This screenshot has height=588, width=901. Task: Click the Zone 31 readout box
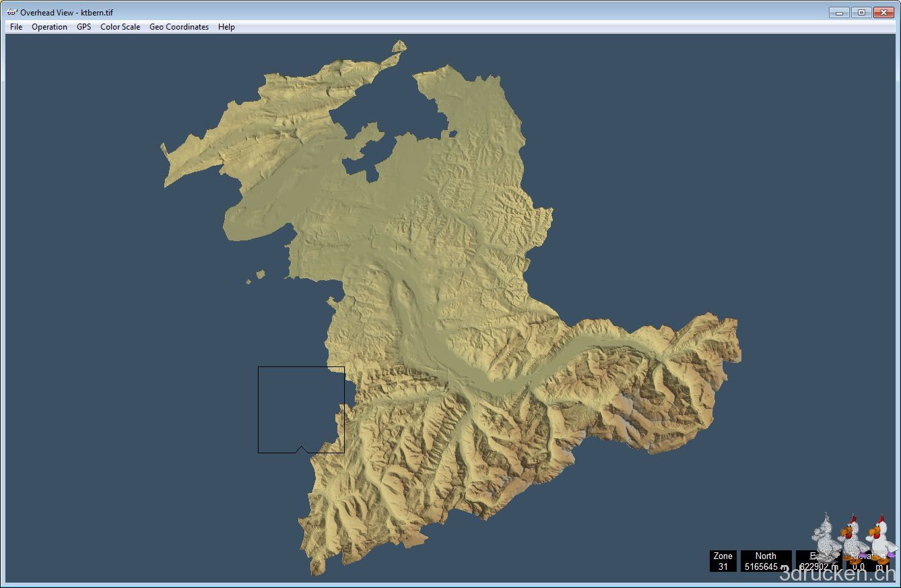pyautogui.click(x=723, y=561)
